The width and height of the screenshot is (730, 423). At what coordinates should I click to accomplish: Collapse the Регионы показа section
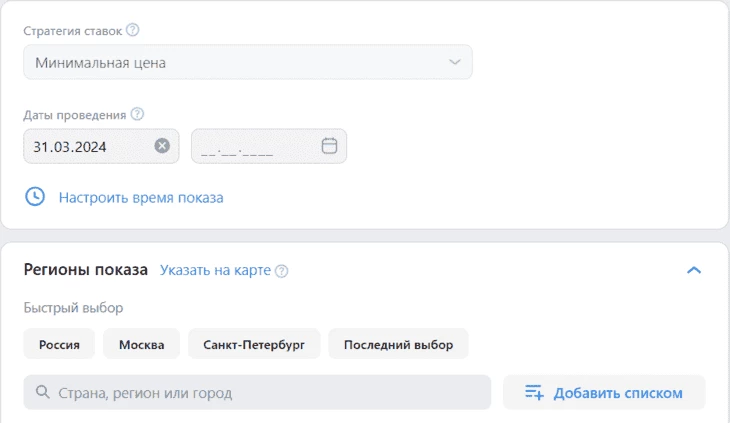pos(694,270)
